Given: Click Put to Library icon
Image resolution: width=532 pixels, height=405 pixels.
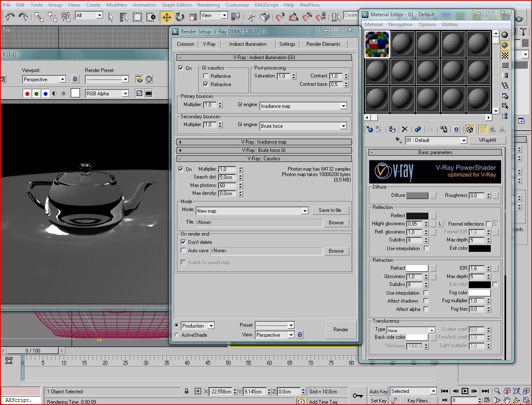Looking at the screenshot, I should [444, 129].
